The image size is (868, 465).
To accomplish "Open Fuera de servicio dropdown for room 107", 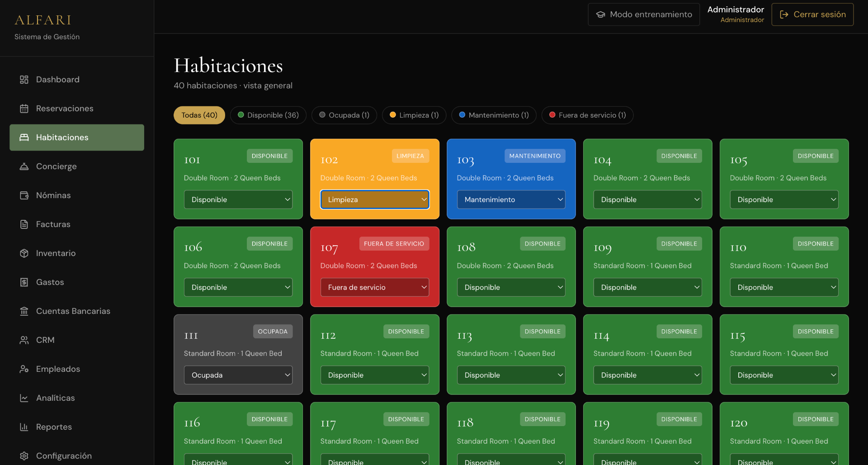I will tap(375, 287).
